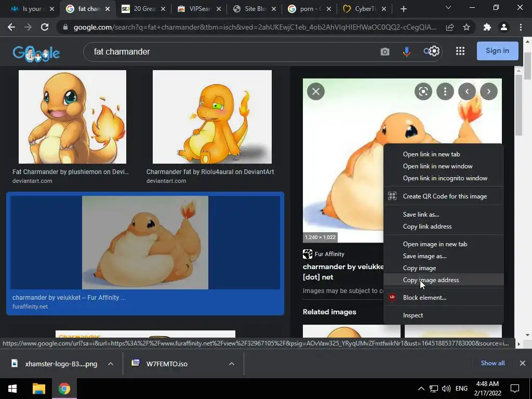Open the Chrome profile icon
Image resolution: width=532 pixels, height=399 pixels.
[x=504, y=27]
